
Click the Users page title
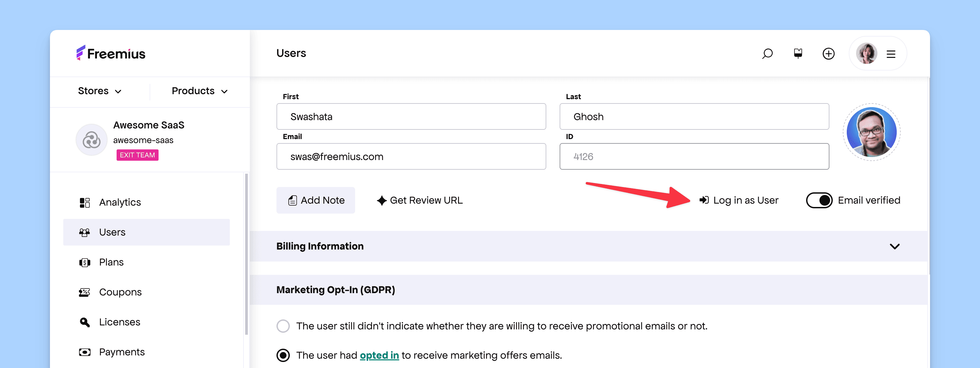pyautogui.click(x=291, y=53)
